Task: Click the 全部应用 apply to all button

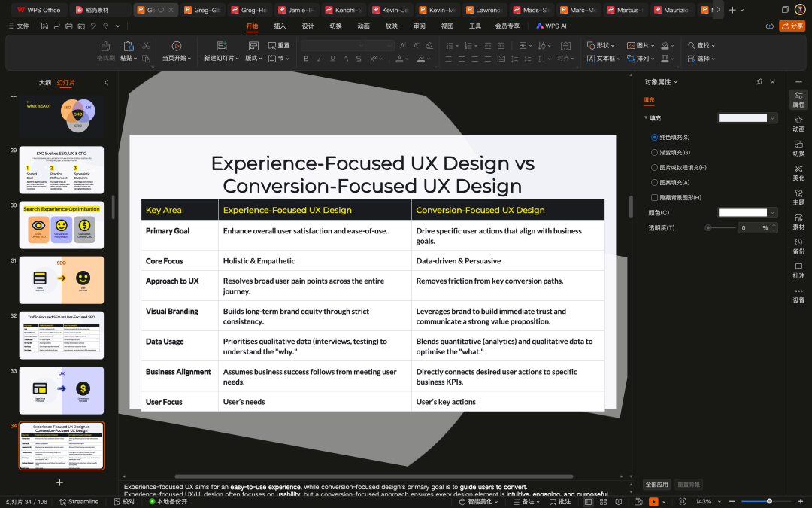Action: pyautogui.click(x=656, y=485)
